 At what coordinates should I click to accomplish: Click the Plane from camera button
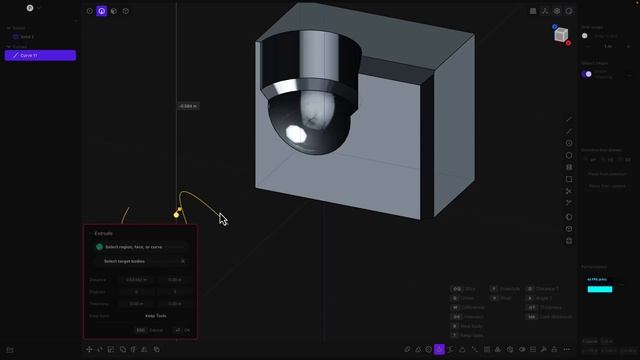(607, 186)
